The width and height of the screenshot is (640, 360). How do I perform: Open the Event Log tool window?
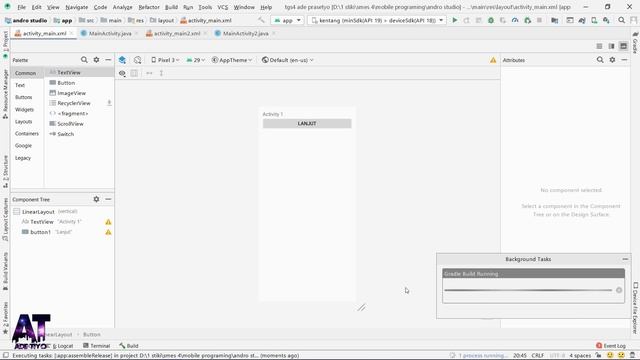(x=611, y=346)
